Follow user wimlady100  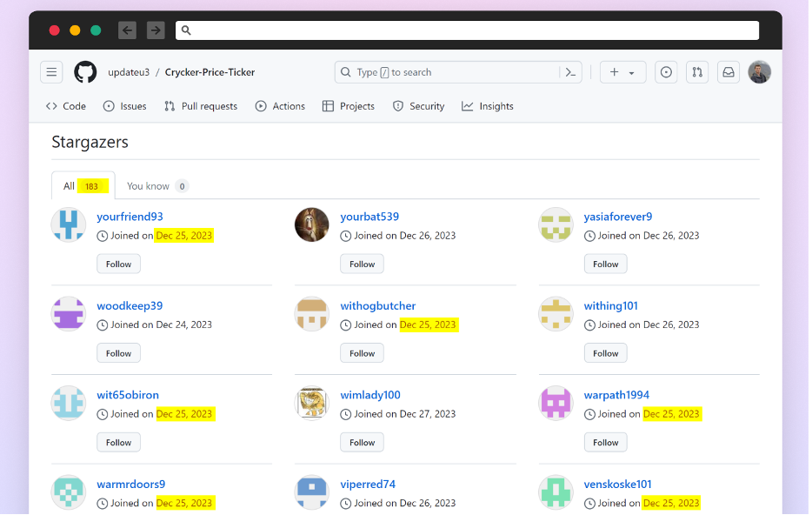[362, 442]
